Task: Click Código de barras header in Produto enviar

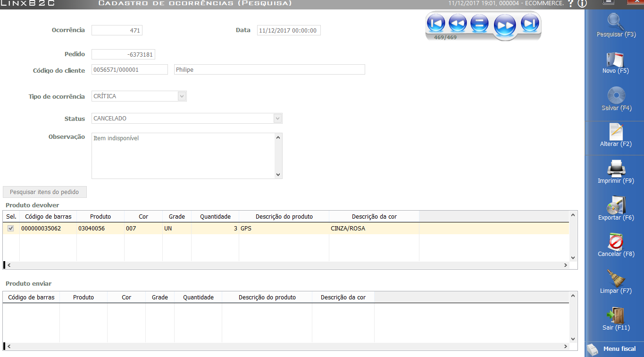Action: [32, 297]
